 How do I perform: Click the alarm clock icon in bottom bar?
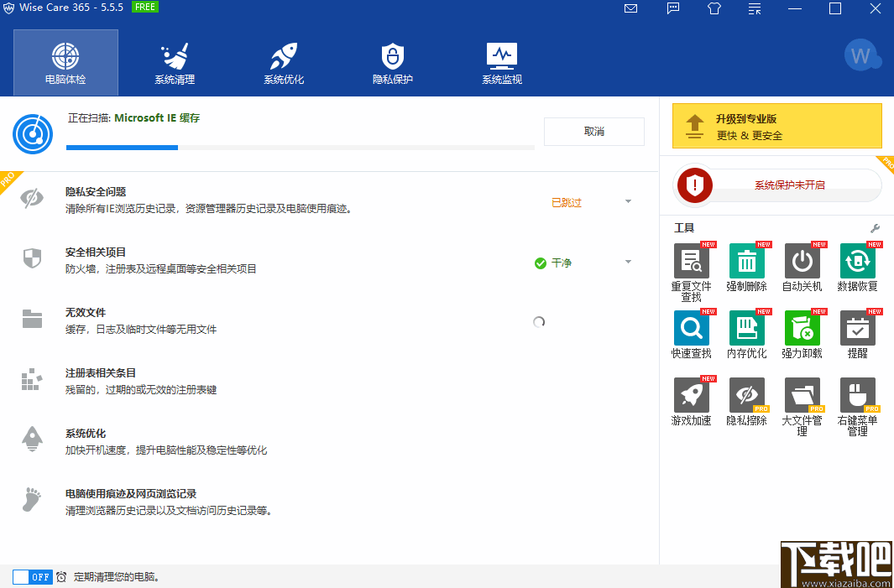(x=61, y=576)
